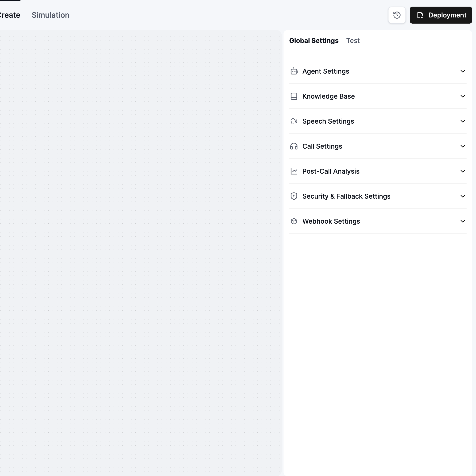Click the line chart Post-Call Analysis icon
476x476 pixels.
click(x=294, y=171)
